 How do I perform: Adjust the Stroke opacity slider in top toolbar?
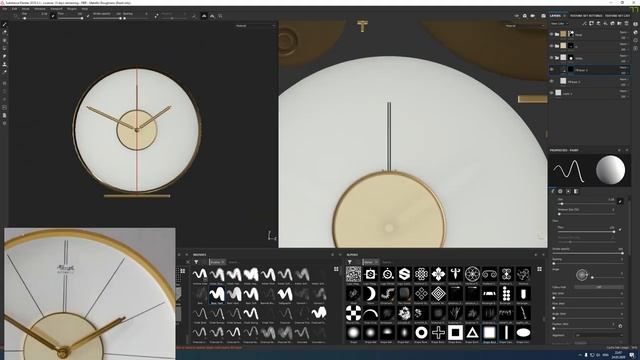pyautogui.click(x=107, y=18)
